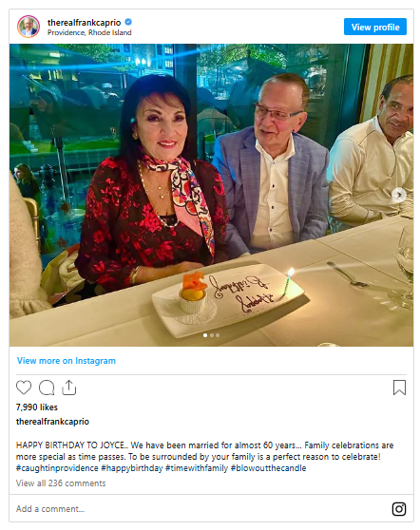Like the post with the heart icon
This screenshot has width=420, height=530.
(24, 388)
